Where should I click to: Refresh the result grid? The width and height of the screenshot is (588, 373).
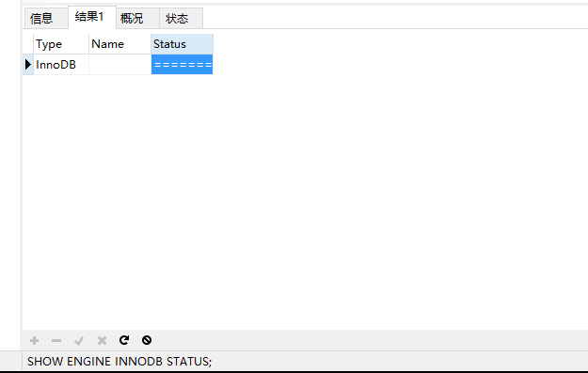click(124, 340)
